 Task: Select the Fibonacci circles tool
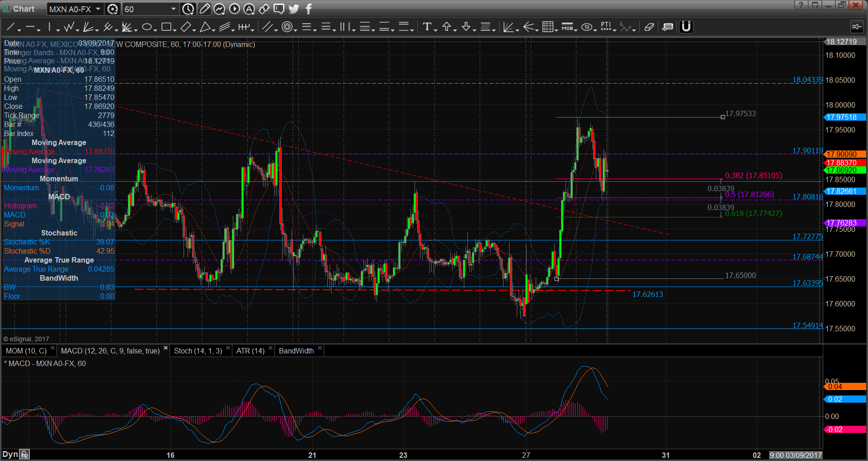tap(287, 27)
